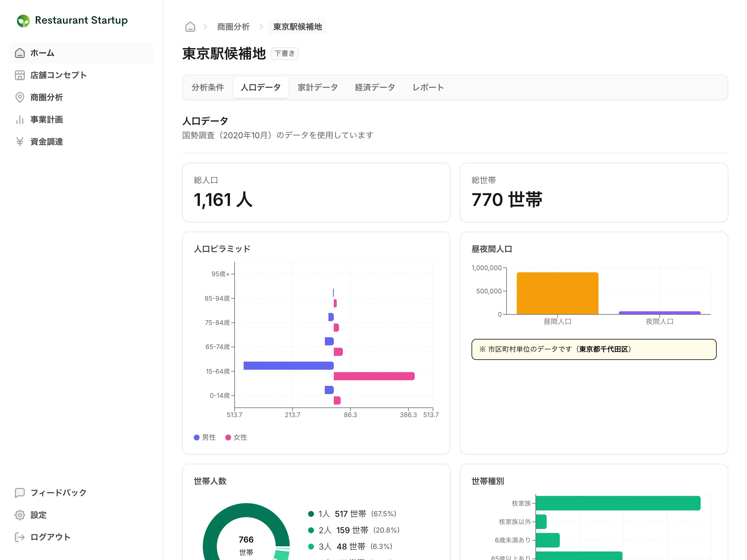Click the ホーム house icon in the sidebar

(20, 53)
